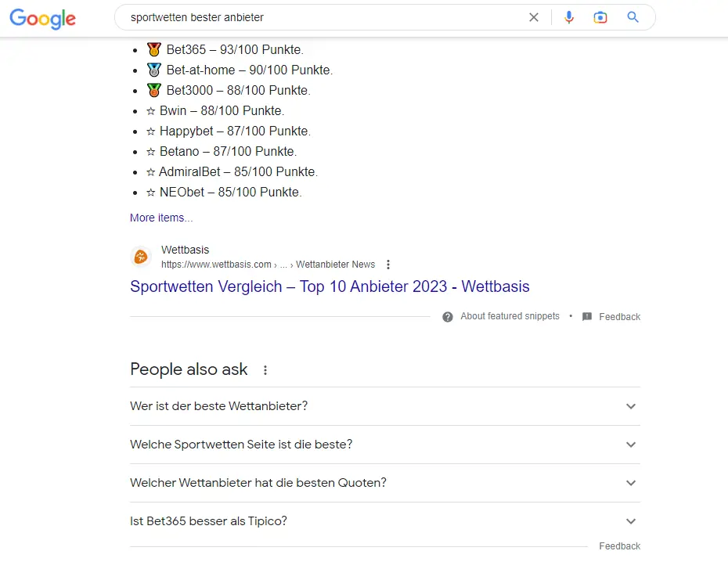
Task: Click 'About featured snippets' link
Action: pyautogui.click(x=510, y=316)
